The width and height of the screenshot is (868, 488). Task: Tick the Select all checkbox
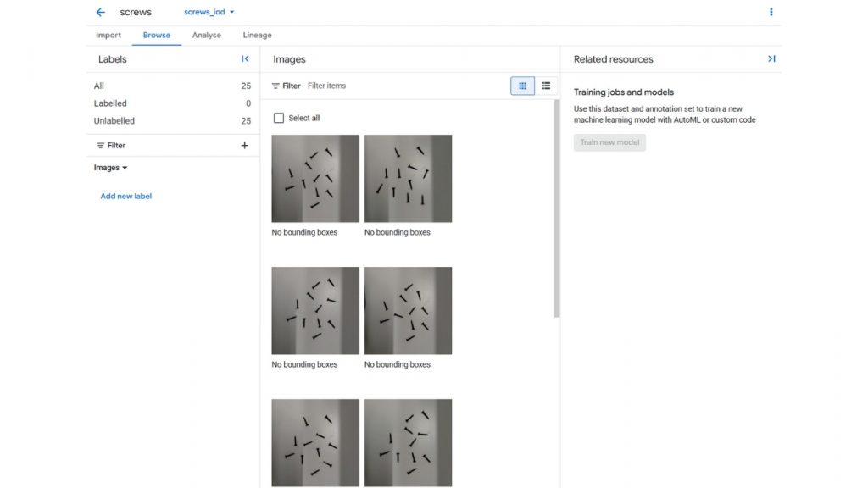point(279,118)
